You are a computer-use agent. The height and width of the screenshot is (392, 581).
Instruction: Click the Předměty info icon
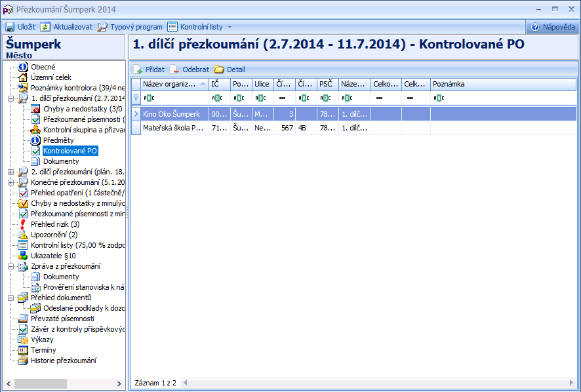tap(35, 140)
